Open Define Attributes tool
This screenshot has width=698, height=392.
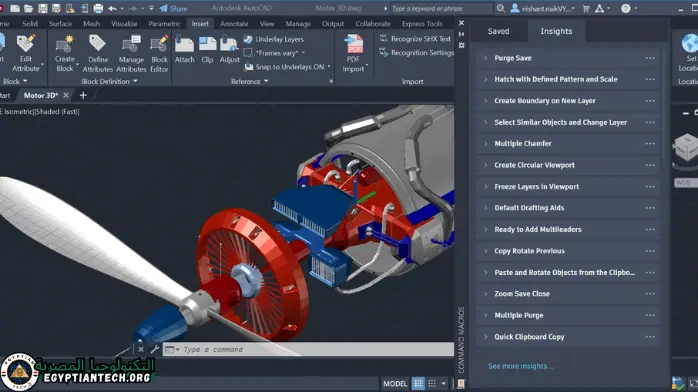pos(97,54)
